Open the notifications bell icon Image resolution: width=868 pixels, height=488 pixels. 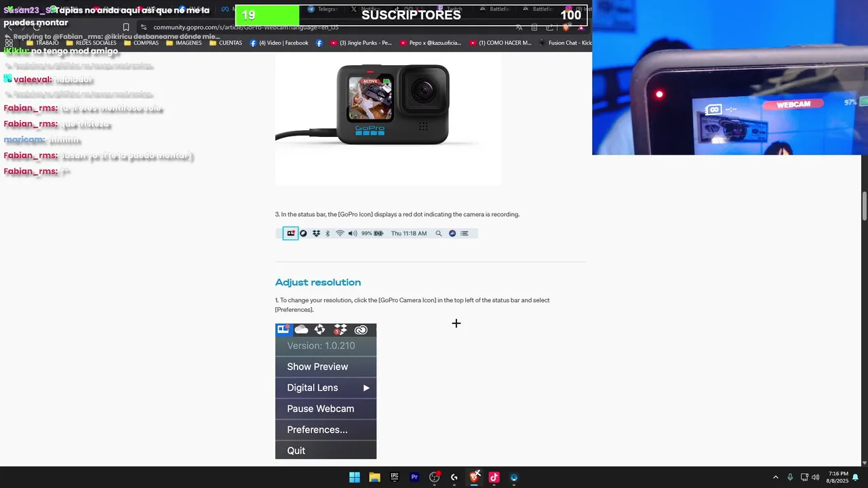click(x=856, y=477)
